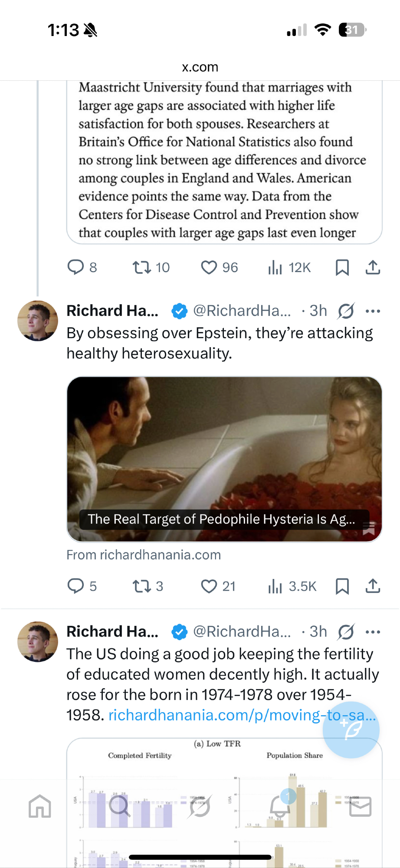This screenshot has height=868, width=400.
Task: Open the Messages envelope tab
Action: pyautogui.click(x=360, y=806)
